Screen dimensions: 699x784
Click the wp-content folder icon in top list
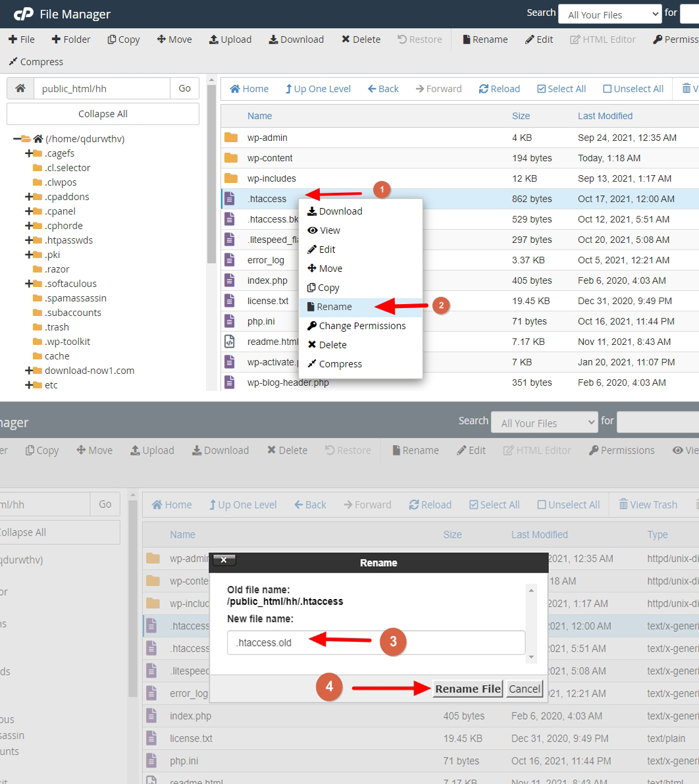[231, 157]
